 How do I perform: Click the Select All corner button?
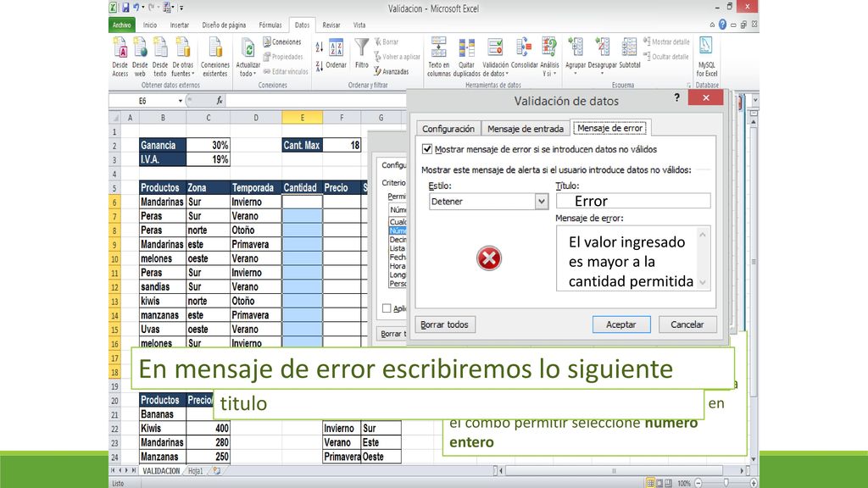pyautogui.click(x=115, y=117)
